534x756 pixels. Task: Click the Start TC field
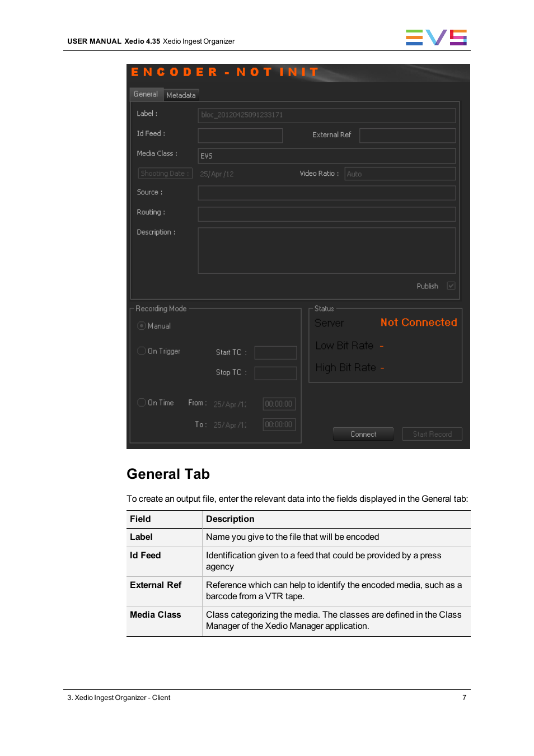click(x=275, y=352)
